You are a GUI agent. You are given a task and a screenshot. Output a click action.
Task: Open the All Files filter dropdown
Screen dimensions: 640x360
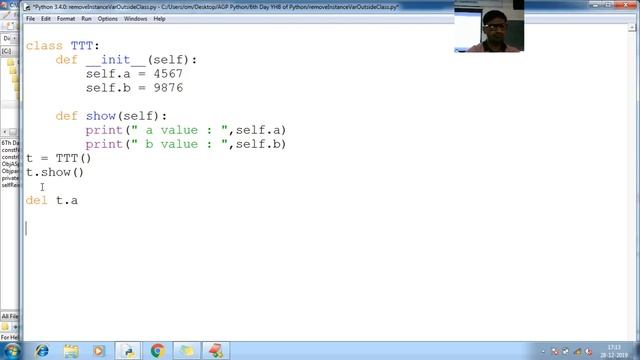[9, 316]
